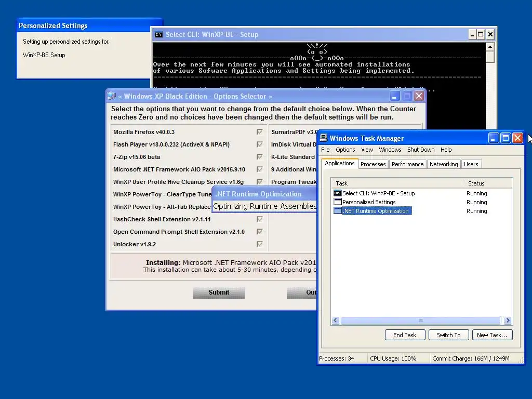Select the 'Select CLI: WinXP-BE - Setup' task row
The height and width of the screenshot is (399, 532).
[422, 193]
